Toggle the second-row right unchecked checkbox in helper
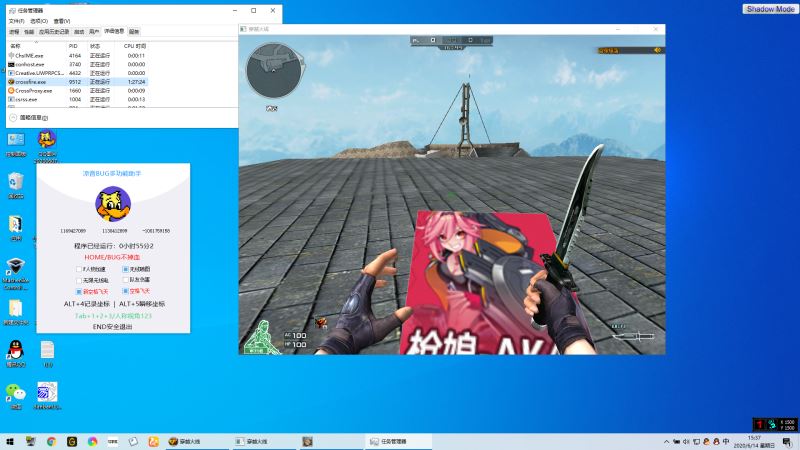 coord(125,280)
